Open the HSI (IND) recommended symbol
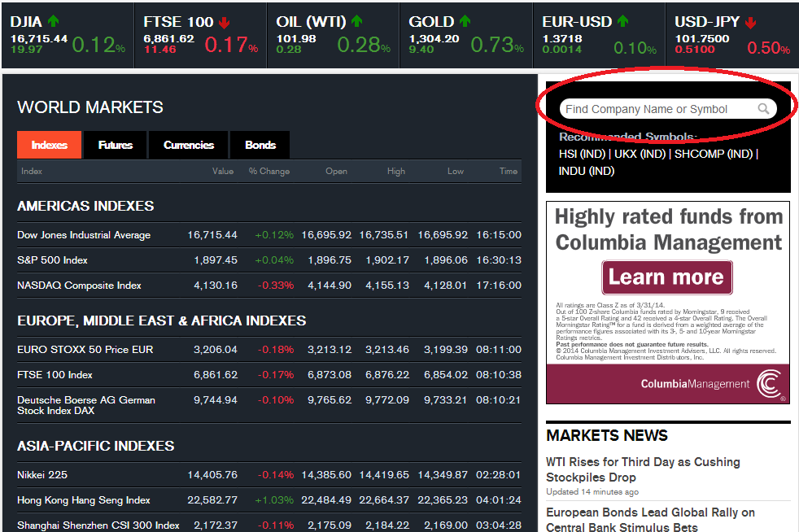Viewport: 799px width, 532px height. (x=582, y=154)
